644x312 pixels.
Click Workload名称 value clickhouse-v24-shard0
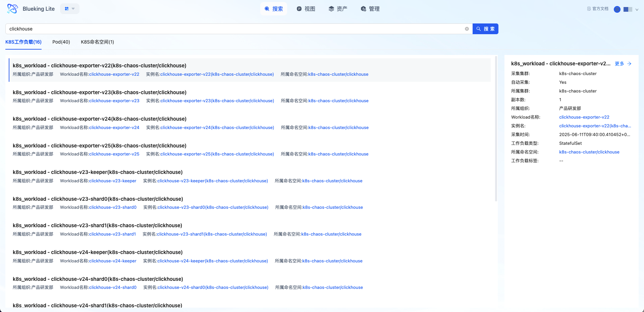pos(113,288)
